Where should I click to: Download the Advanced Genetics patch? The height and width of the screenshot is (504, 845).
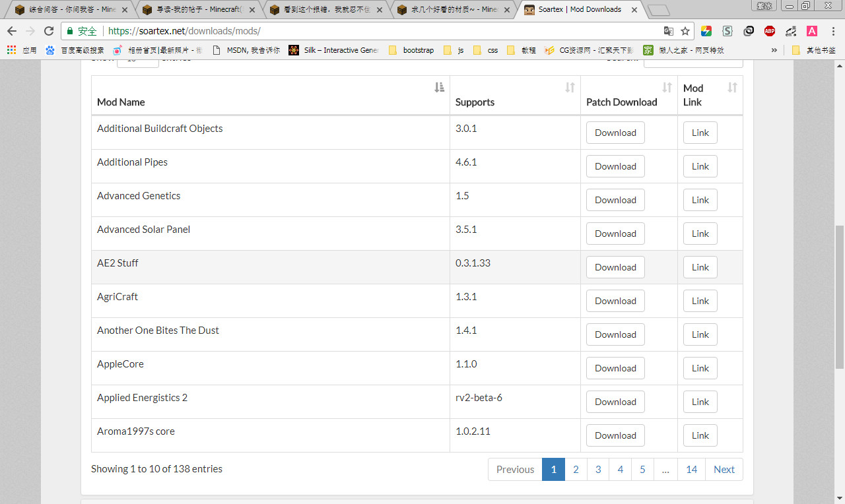[615, 200]
